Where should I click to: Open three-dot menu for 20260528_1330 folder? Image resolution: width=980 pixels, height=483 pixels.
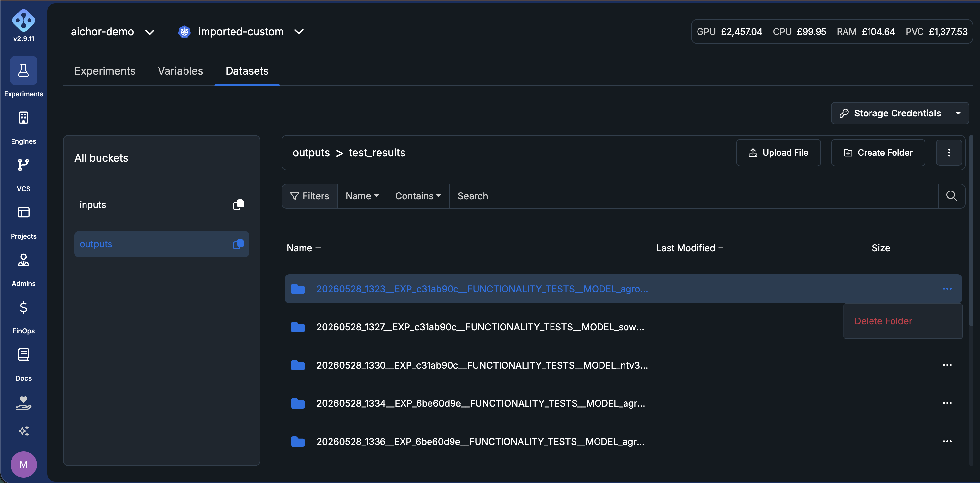(947, 365)
